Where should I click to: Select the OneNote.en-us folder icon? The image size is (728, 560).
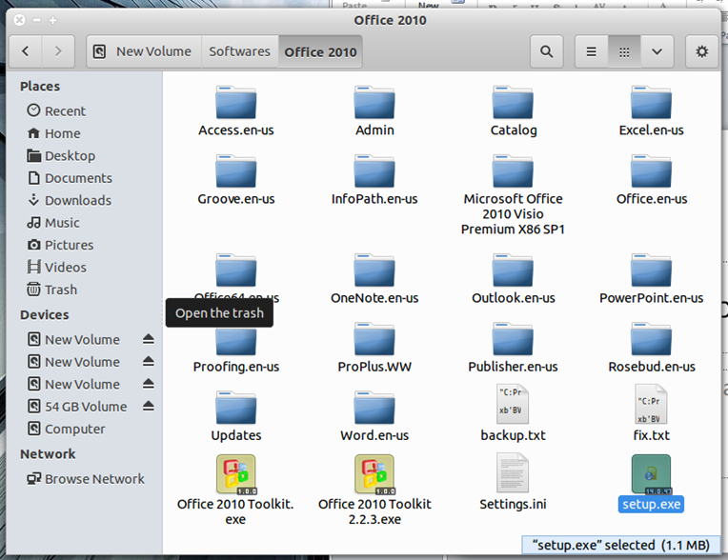(374, 270)
